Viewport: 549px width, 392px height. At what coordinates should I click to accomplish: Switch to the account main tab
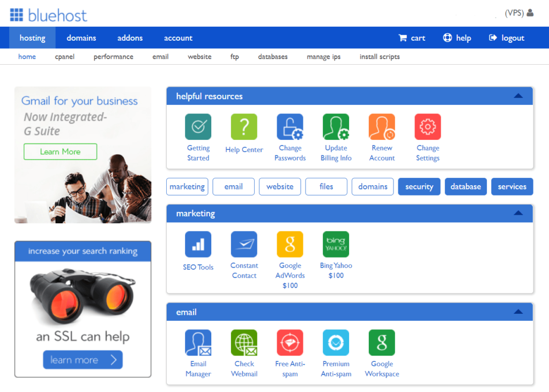pyautogui.click(x=178, y=38)
